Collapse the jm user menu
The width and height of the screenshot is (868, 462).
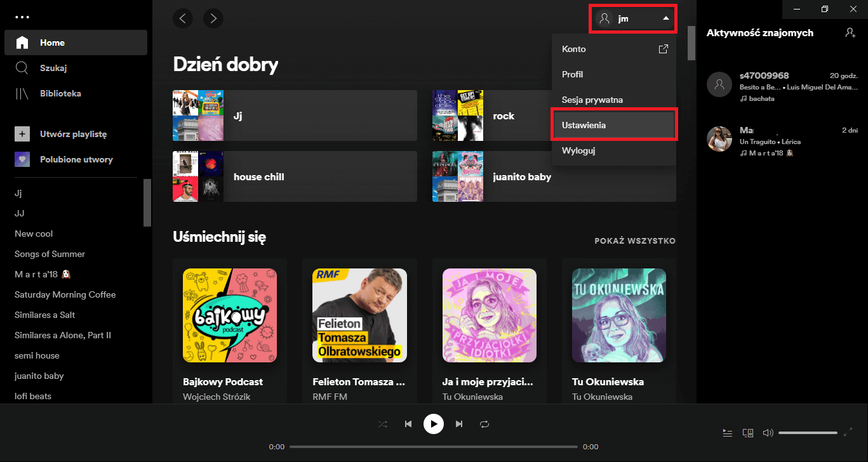(x=633, y=18)
